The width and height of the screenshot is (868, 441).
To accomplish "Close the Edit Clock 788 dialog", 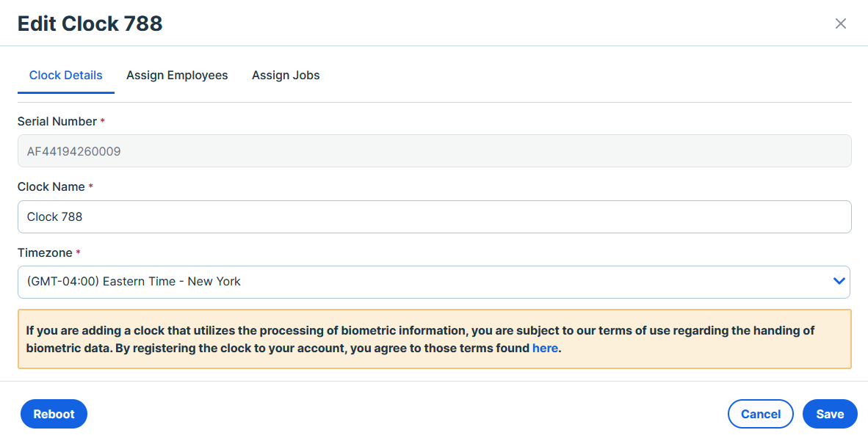I will (840, 23).
